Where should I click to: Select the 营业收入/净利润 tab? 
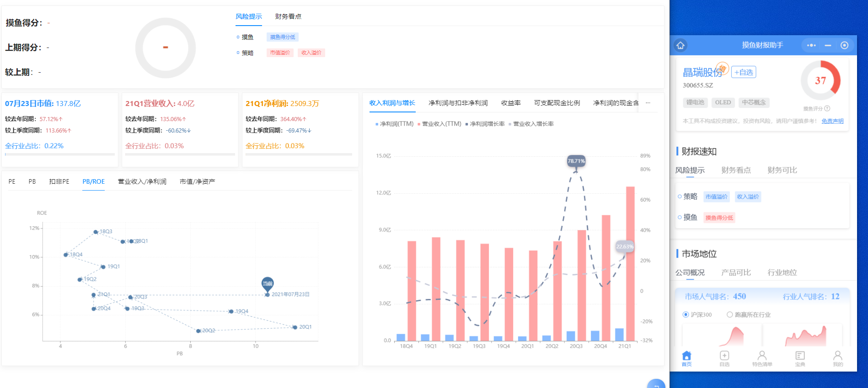tap(142, 181)
